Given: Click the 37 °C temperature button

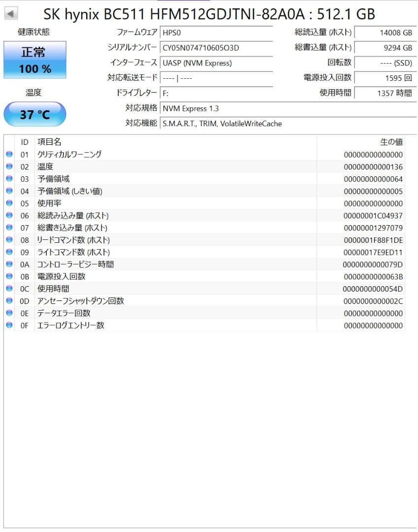Looking at the screenshot, I should click(x=35, y=114).
